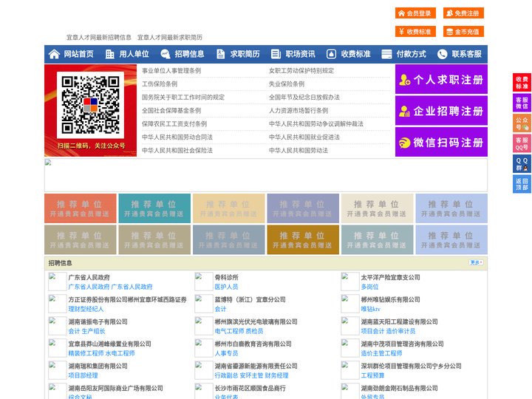Click 微信扫码注册 purple button
Viewport: 532px width, 399px height.
(441, 142)
